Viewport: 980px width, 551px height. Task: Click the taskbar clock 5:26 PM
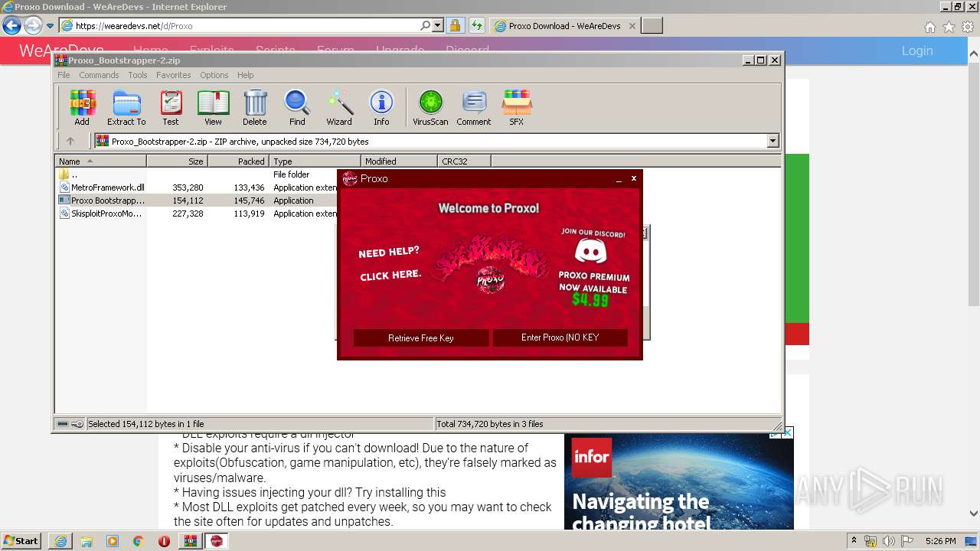click(x=940, y=541)
